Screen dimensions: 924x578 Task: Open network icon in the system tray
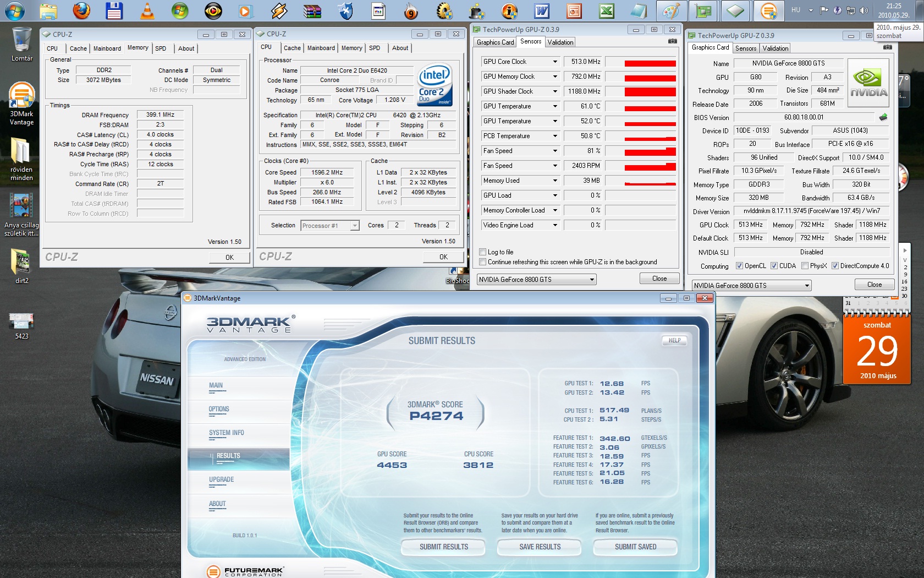tap(850, 10)
